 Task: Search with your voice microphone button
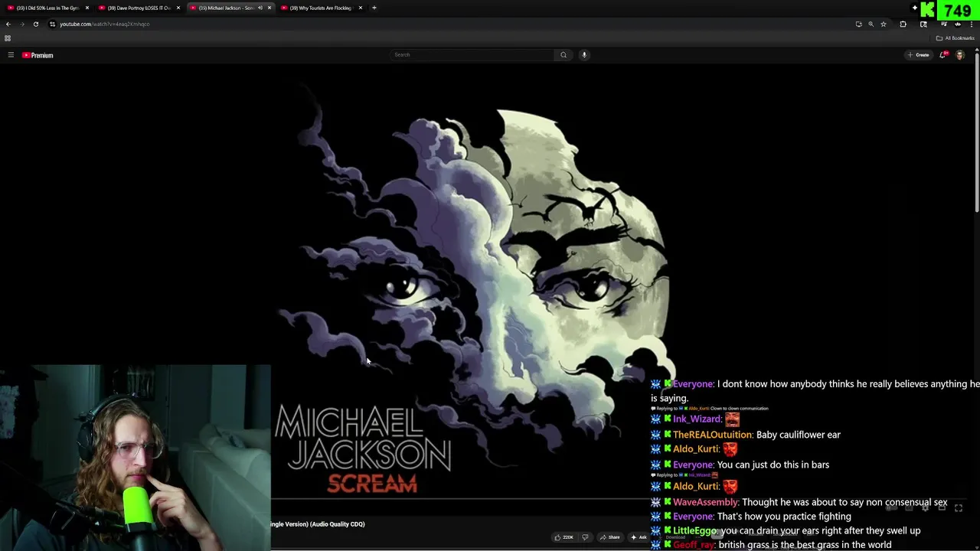coord(584,54)
